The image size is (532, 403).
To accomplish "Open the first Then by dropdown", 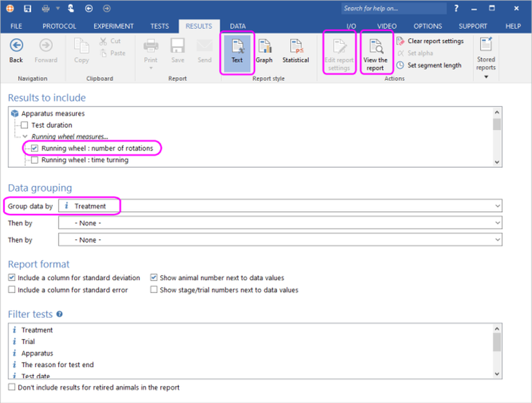I will [x=280, y=223].
